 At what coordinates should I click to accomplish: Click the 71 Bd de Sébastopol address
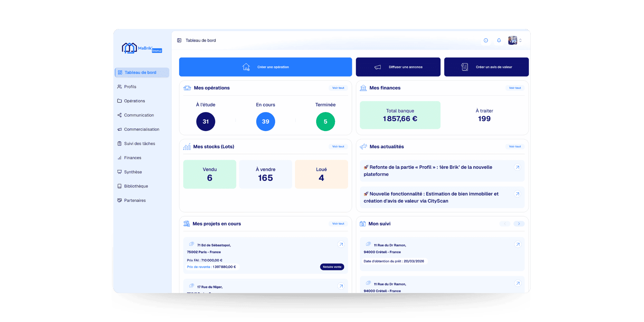(209, 249)
